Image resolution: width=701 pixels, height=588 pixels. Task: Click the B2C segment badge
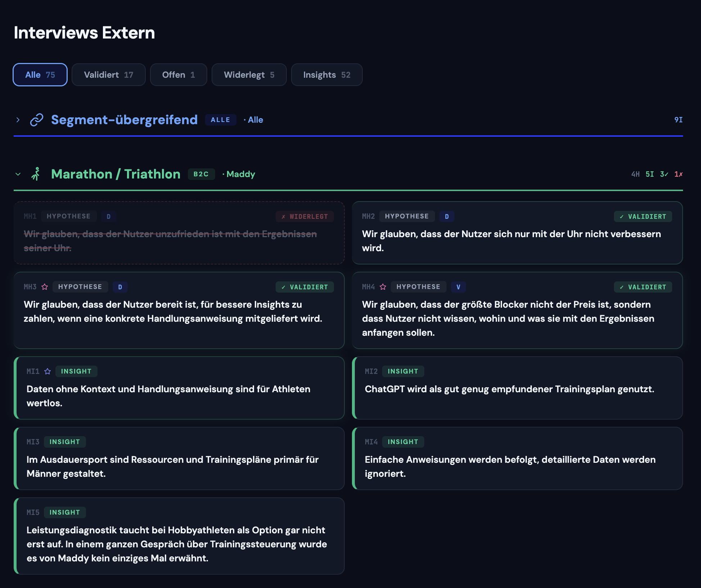pos(201,174)
